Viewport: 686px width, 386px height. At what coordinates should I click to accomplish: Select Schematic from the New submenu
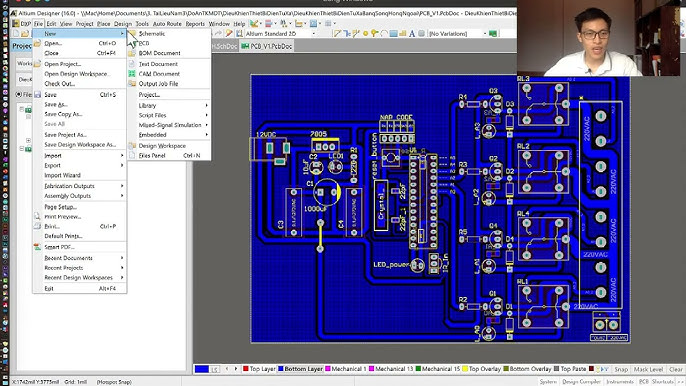(152, 34)
